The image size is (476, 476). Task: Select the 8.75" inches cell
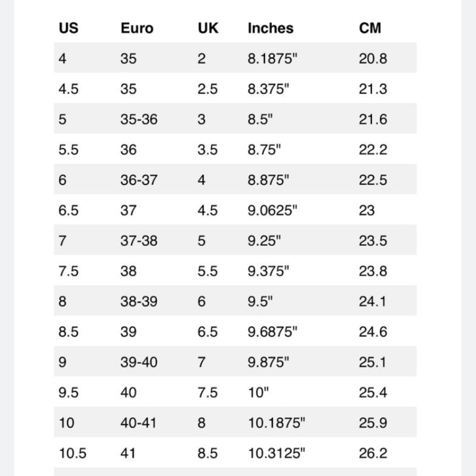[x=264, y=149]
